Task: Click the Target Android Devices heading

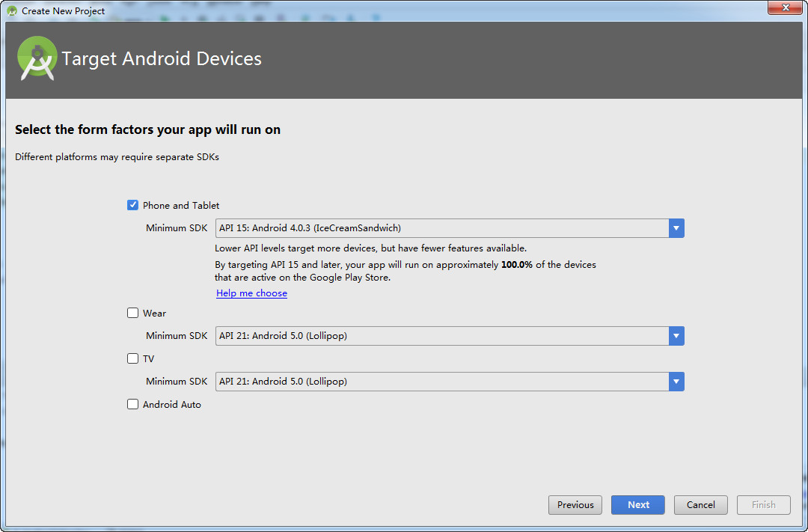Action: 162,58
